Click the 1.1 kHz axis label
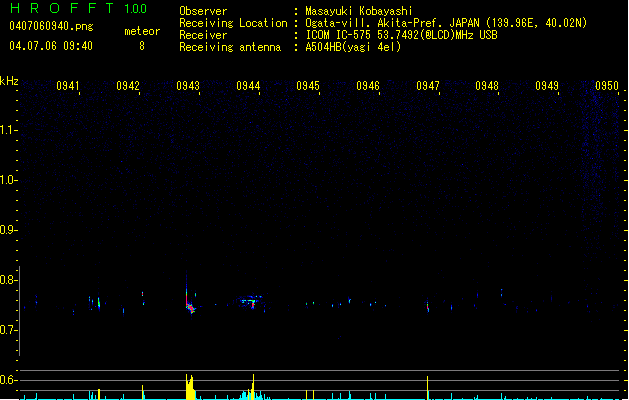 (x=9, y=130)
